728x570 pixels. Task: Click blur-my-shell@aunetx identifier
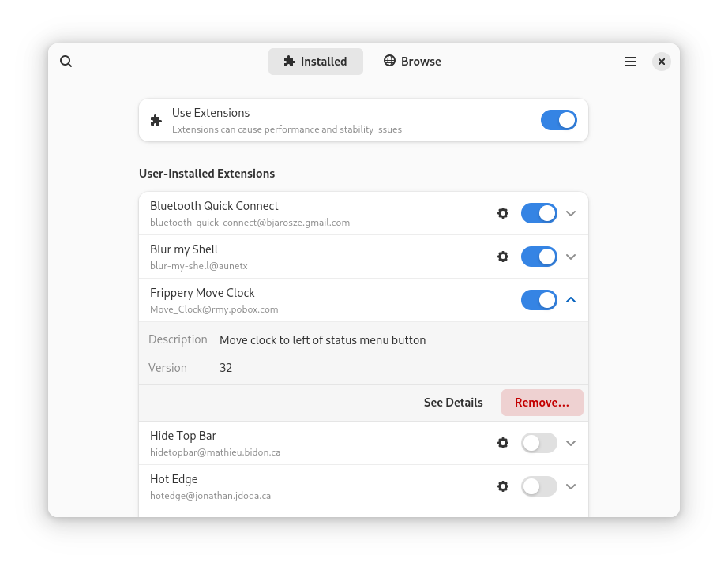(199, 266)
